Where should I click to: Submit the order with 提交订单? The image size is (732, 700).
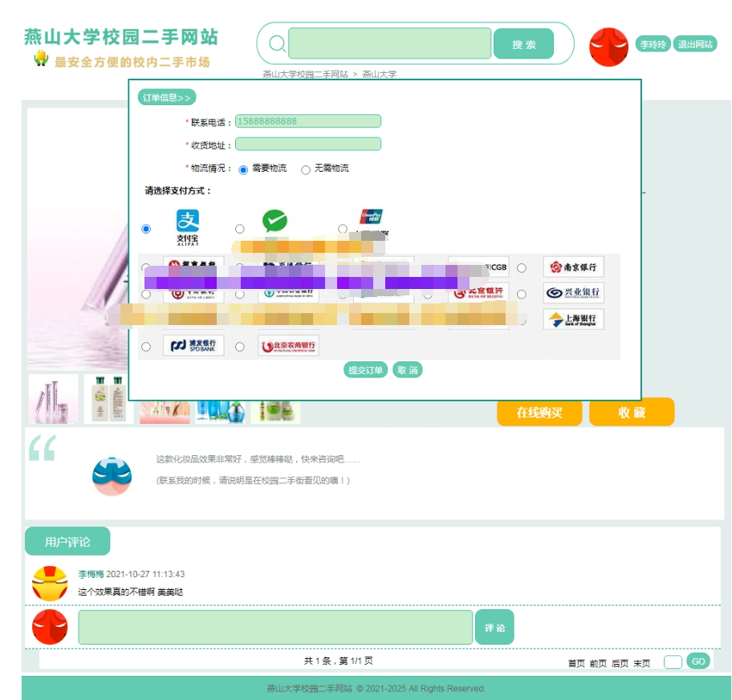tap(366, 370)
